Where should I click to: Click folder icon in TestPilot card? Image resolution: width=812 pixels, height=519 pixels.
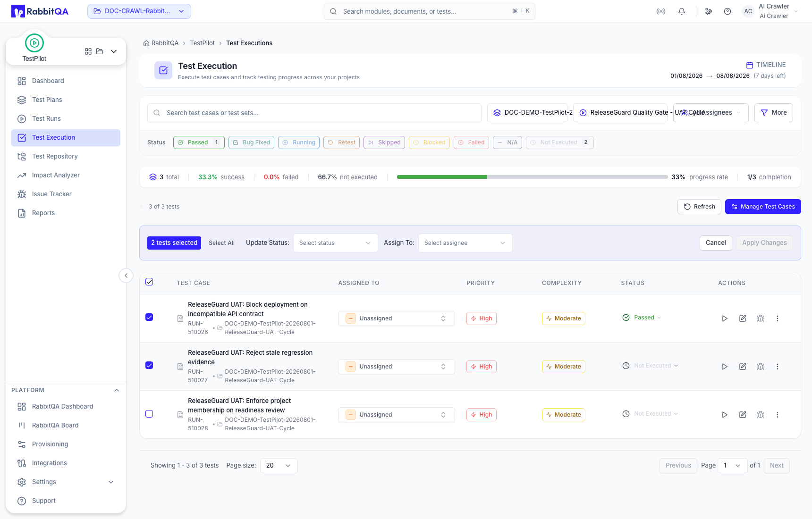[100, 51]
